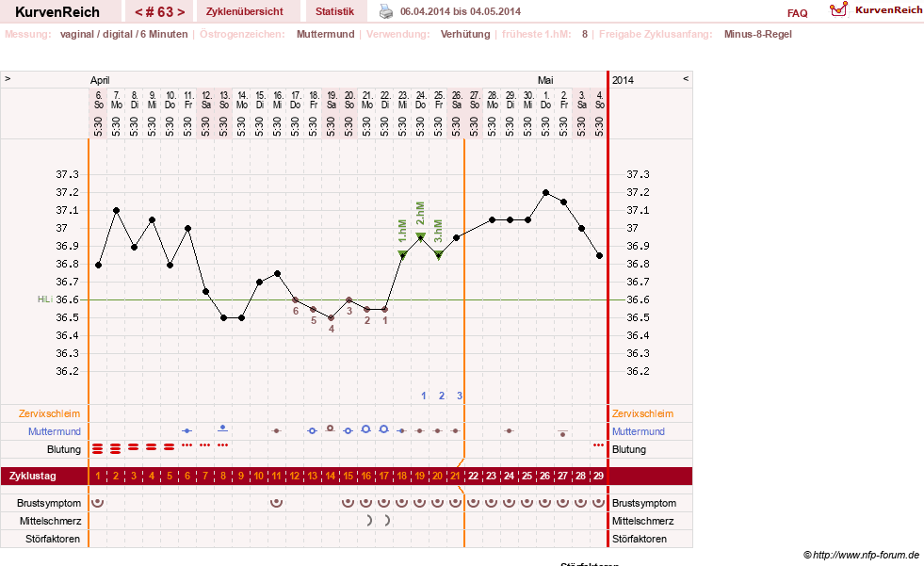Click the 2.hM green triangle marker
Viewport: 924px width, 566px height.
coord(421,236)
